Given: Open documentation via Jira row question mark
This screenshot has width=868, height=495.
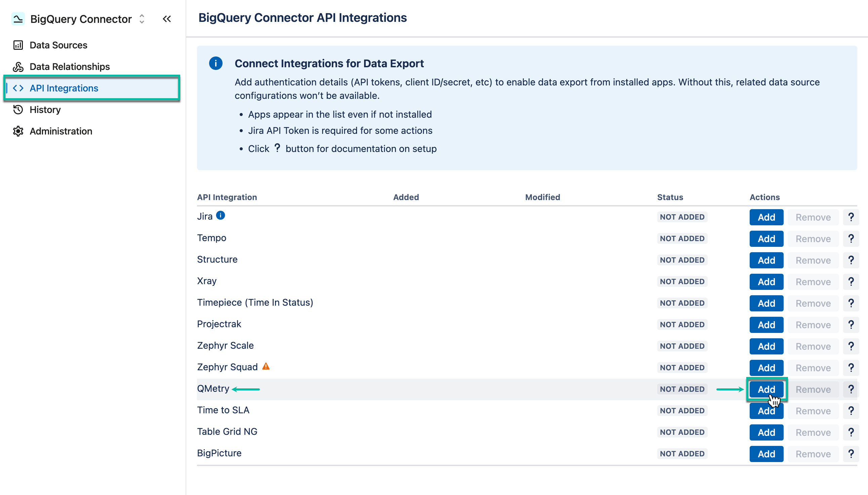Looking at the screenshot, I should pyautogui.click(x=851, y=217).
